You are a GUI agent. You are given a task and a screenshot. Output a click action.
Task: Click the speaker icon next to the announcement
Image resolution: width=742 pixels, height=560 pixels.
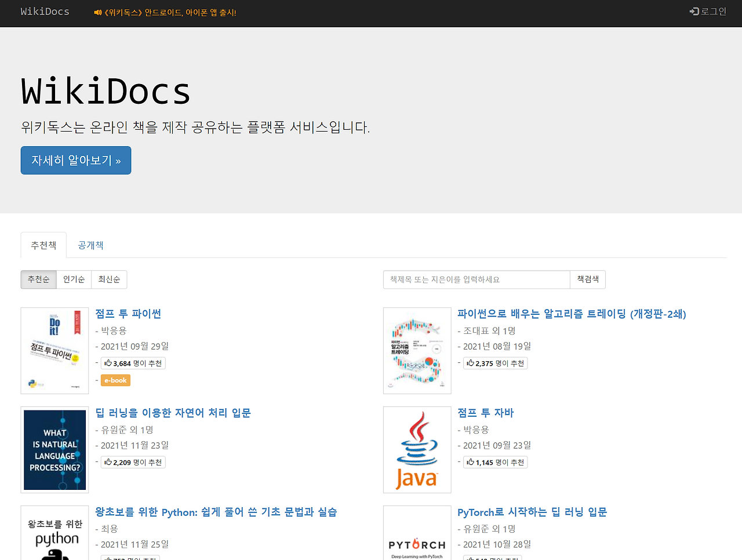(x=97, y=12)
